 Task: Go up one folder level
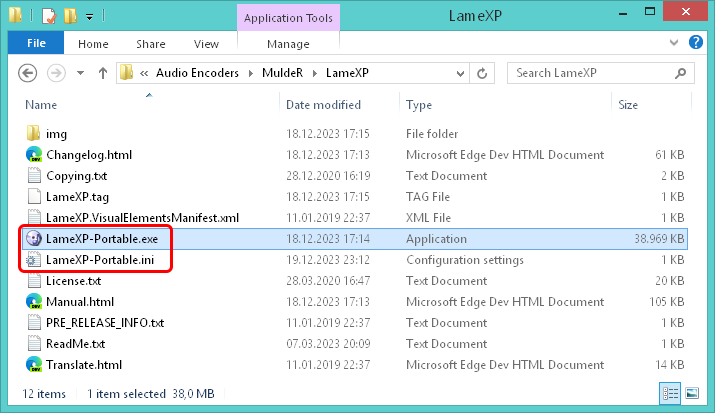tap(103, 73)
